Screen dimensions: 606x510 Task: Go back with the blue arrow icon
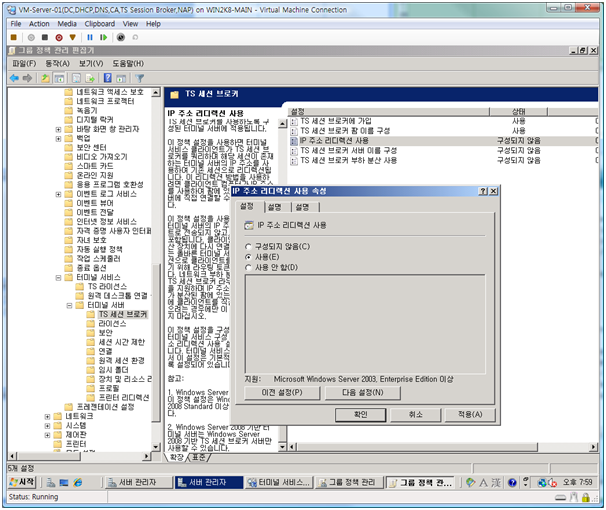point(14,78)
